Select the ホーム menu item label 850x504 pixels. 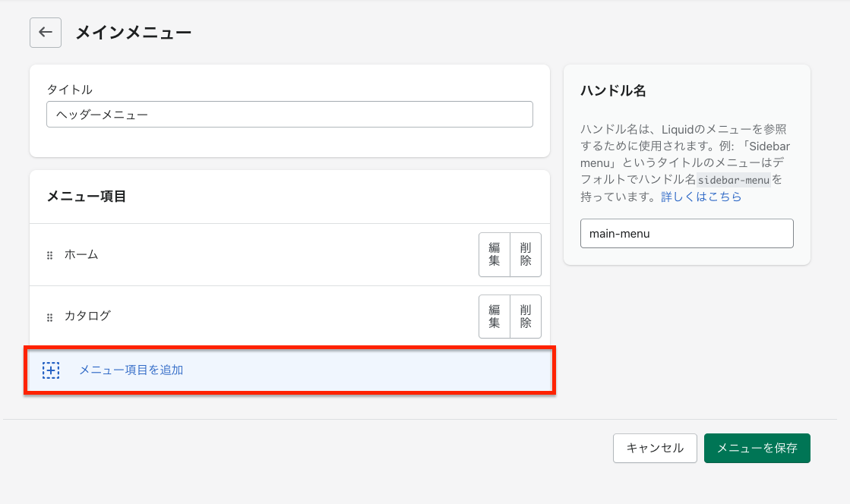point(82,254)
